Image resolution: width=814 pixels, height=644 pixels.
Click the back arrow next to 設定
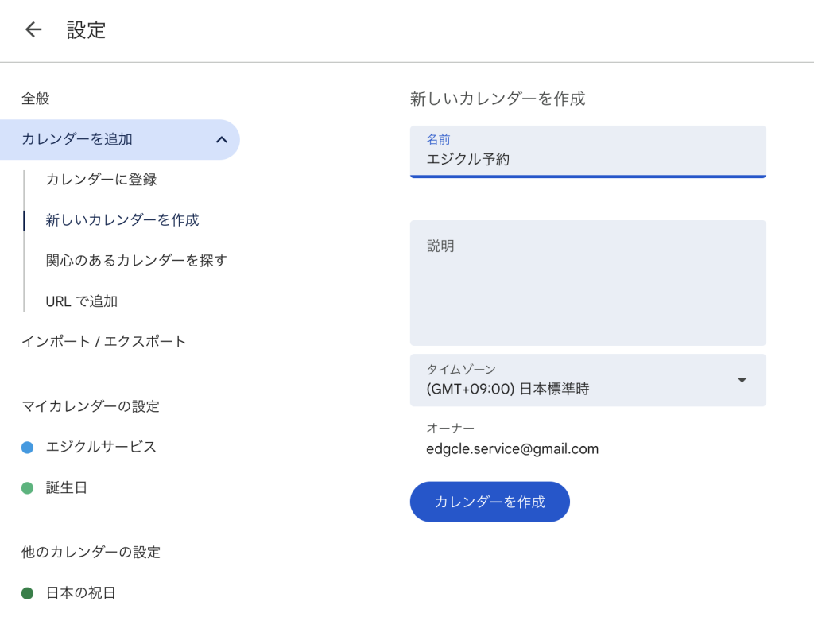point(33,29)
